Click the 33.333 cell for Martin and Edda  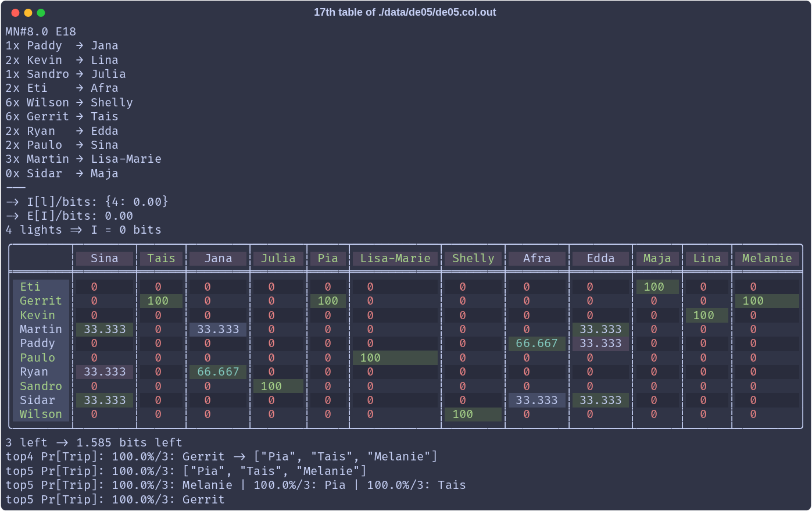coord(601,329)
